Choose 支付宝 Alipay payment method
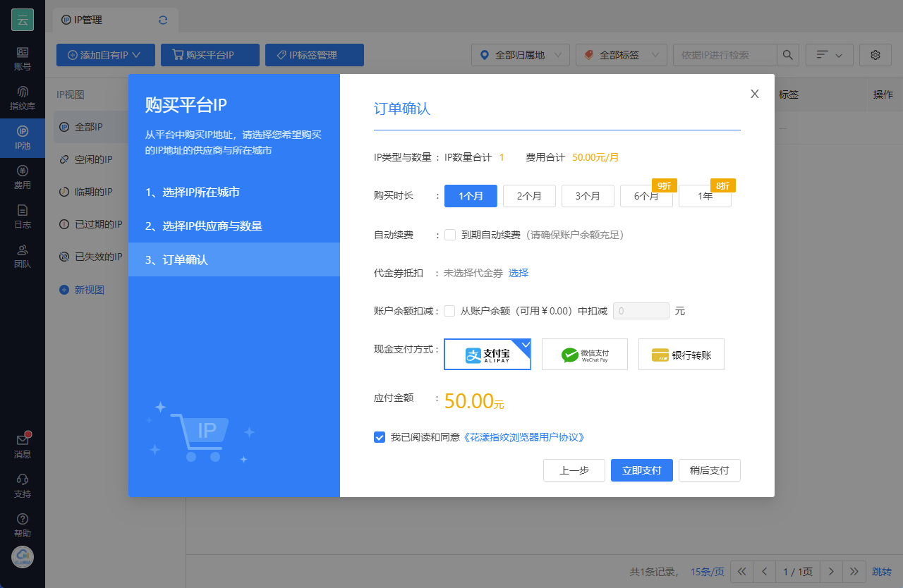This screenshot has width=903, height=588. (x=487, y=355)
